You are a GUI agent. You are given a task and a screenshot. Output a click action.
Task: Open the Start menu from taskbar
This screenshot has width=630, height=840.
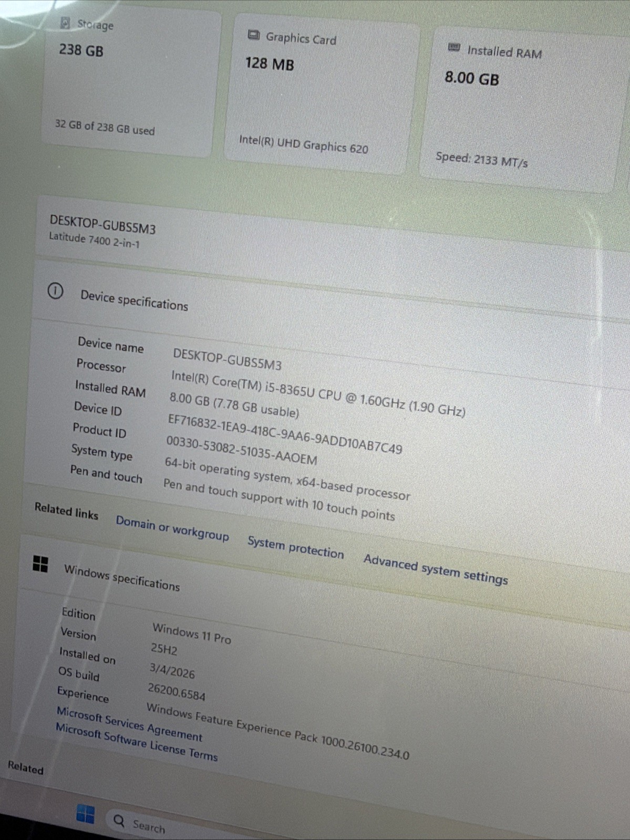85,814
